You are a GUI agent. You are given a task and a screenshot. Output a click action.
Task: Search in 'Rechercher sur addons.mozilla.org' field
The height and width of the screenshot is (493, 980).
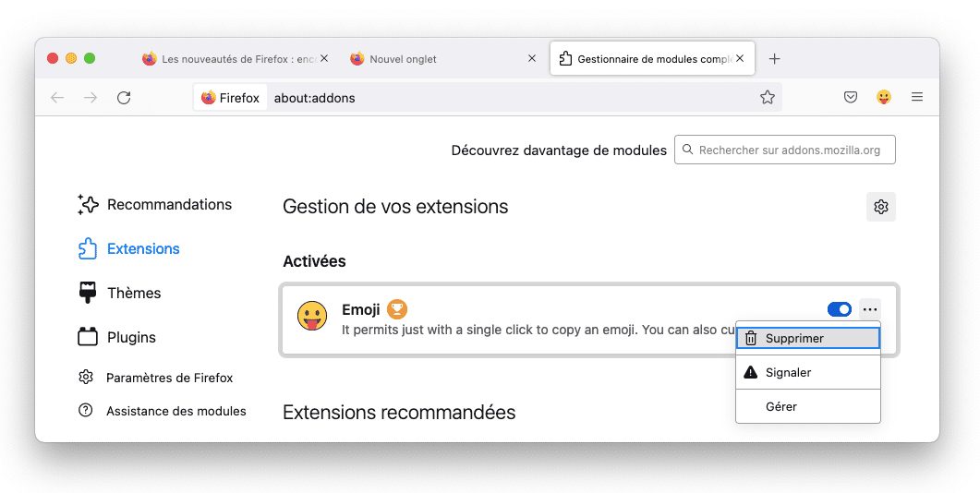(785, 150)
